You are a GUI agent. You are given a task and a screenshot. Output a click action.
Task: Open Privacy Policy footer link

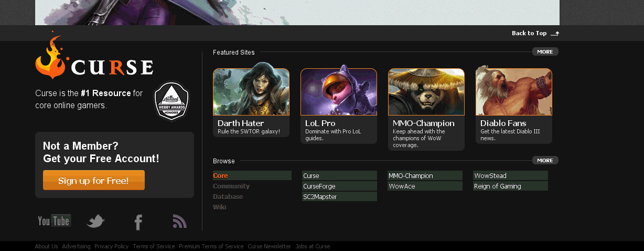click(112, 246)
